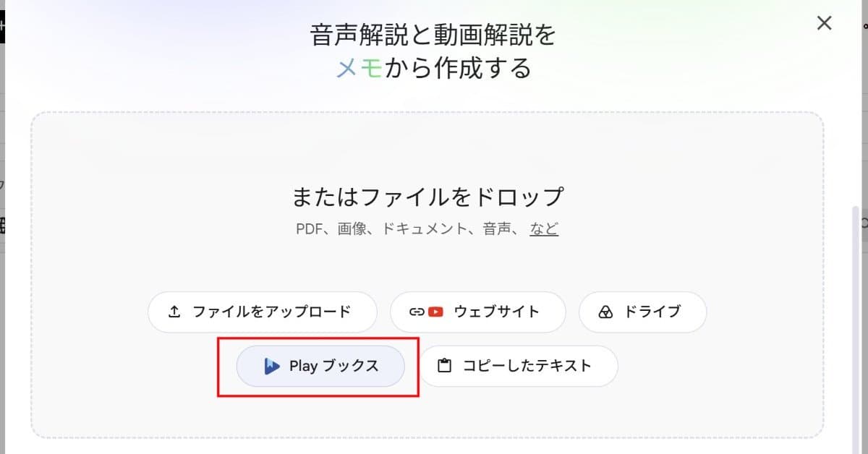Select コピーしたテキスト to paste text
Screen dimensions: 868x454
518,366
